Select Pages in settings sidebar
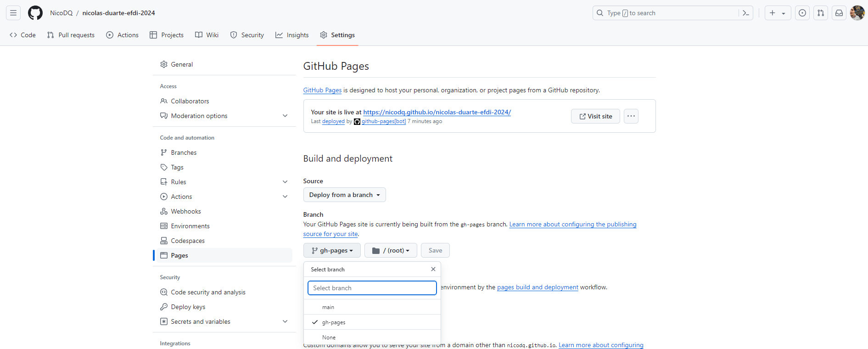The width and height of the screenshot is (868, 349). click(x=224, y=255)
